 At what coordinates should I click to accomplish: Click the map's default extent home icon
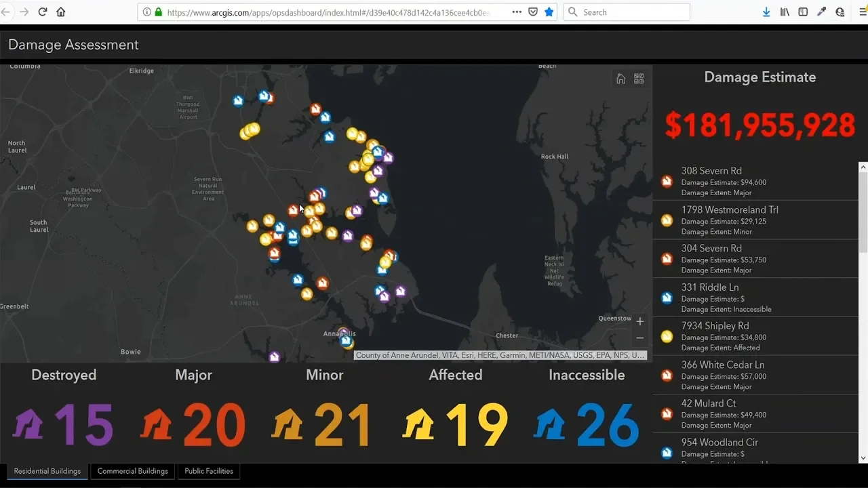point(620,79)
